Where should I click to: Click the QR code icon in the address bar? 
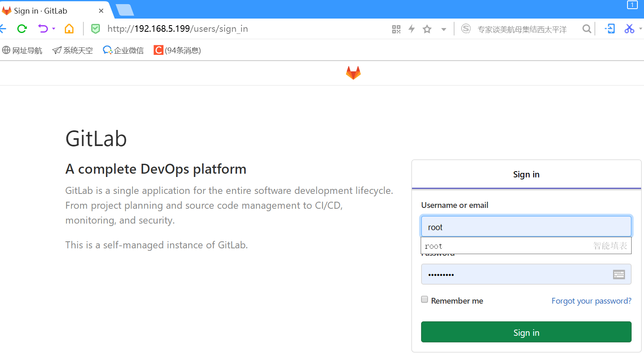click(x=396, y=29)
